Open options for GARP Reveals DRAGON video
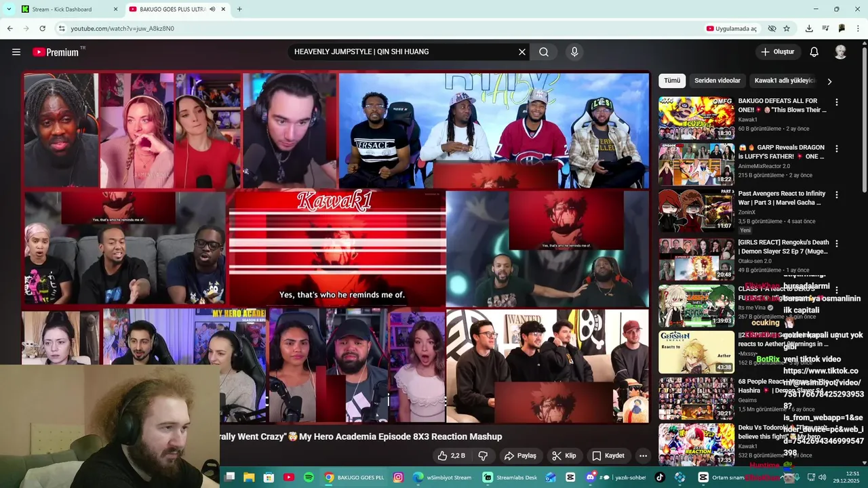Screen dimensions: 868x488 pos(836,148)
